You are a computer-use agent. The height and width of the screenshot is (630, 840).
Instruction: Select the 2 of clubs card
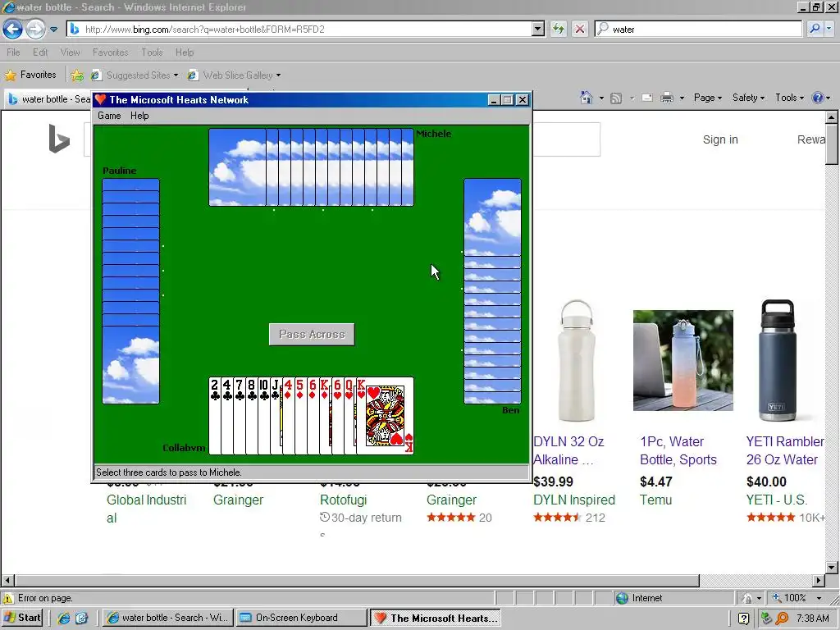coord(215,416)
